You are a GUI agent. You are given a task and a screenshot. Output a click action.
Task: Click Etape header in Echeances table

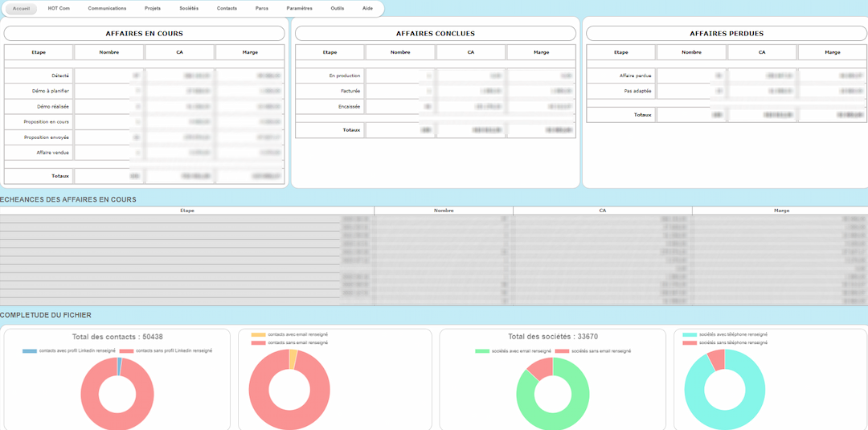click(187, 211)
